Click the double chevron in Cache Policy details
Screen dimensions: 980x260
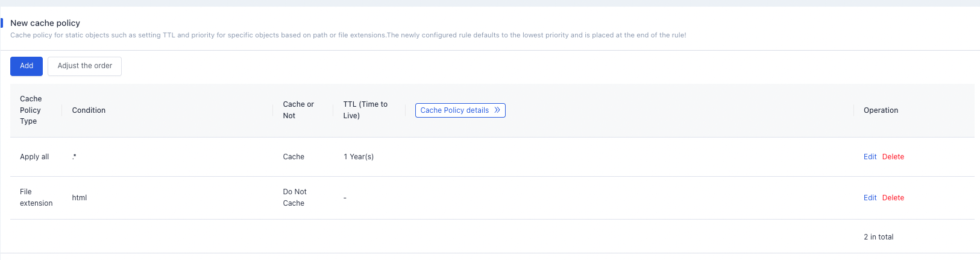point(497,110)
